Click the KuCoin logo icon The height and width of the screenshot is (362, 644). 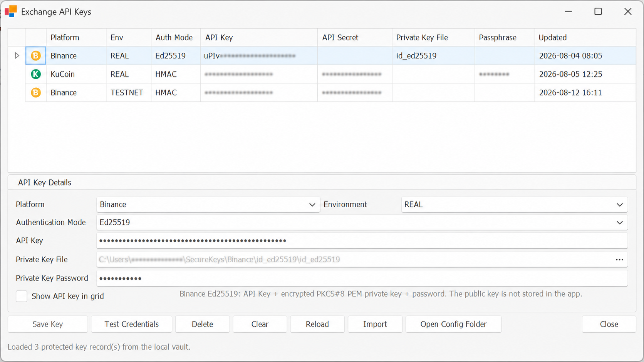click(36, 74)
